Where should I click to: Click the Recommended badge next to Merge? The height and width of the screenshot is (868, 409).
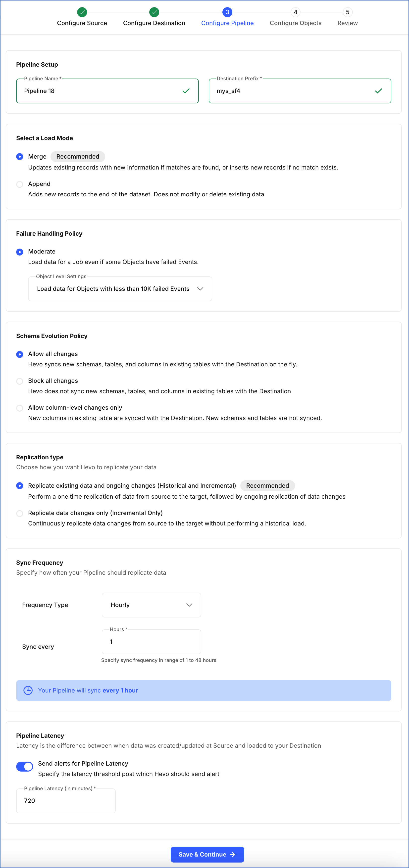pos(78,156)
